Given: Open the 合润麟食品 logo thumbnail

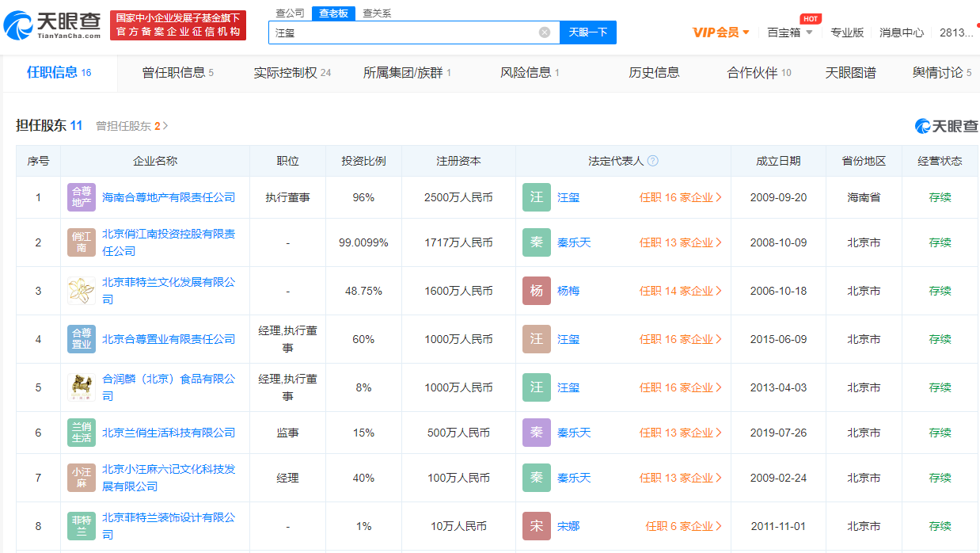Looking at the screenshot, I should [82, 387].
